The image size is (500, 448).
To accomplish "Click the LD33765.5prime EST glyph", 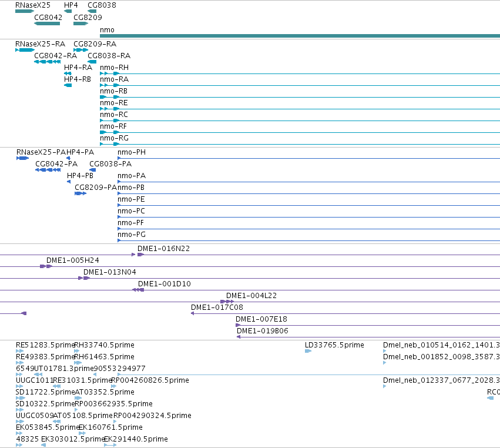I will (308, 351).
